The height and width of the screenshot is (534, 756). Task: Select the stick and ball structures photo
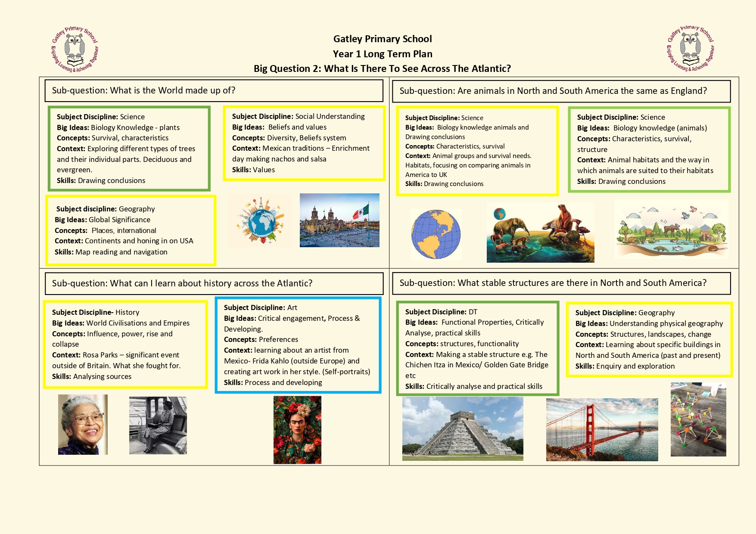coord(698,419)
